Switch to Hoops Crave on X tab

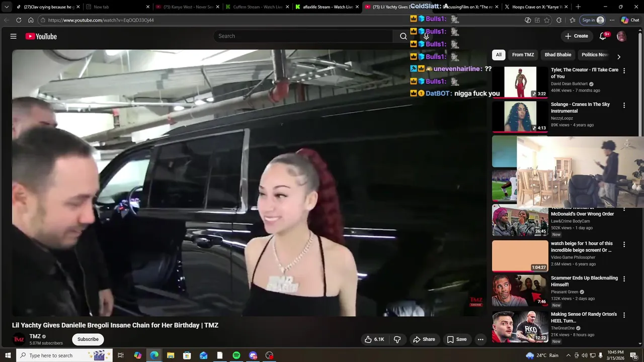(x=536, y=7)
